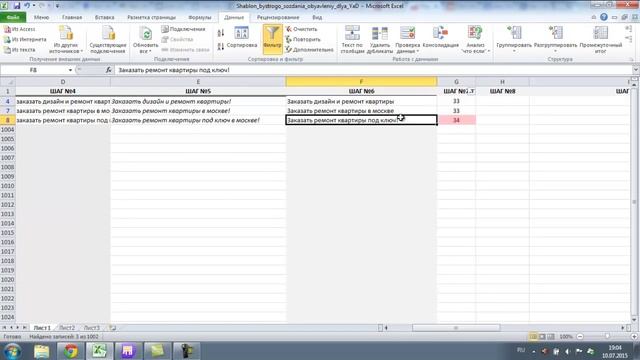Click Remove Duplicates

point(380,40)
